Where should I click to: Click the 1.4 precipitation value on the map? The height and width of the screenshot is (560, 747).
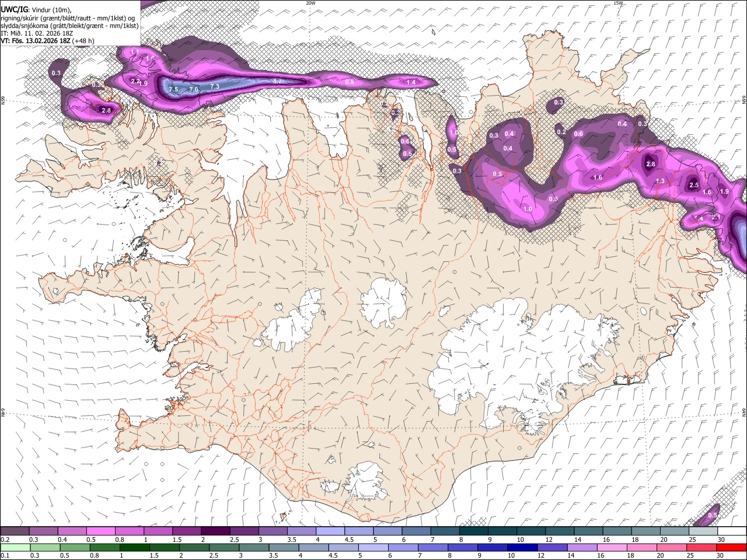(411, 83)
